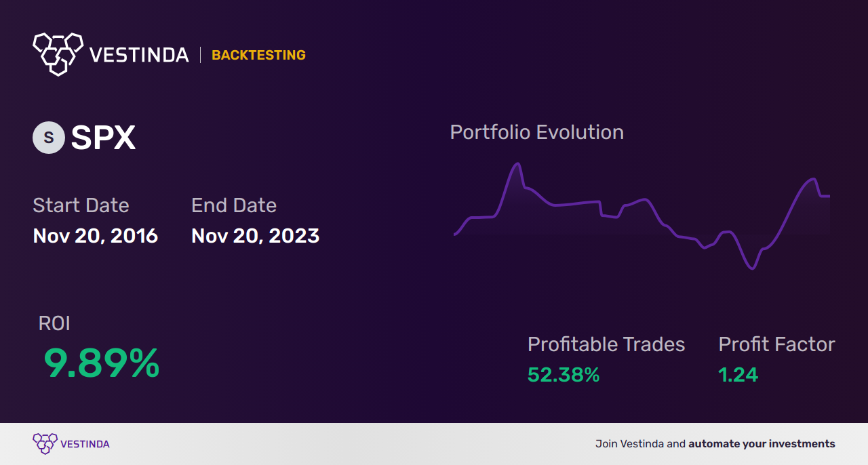
Task: Click the SPX circular symbol icon
Action: [x=49, y=138]
